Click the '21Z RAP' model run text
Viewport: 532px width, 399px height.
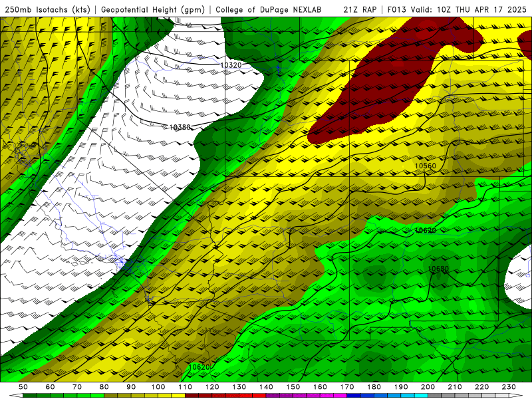360,10
